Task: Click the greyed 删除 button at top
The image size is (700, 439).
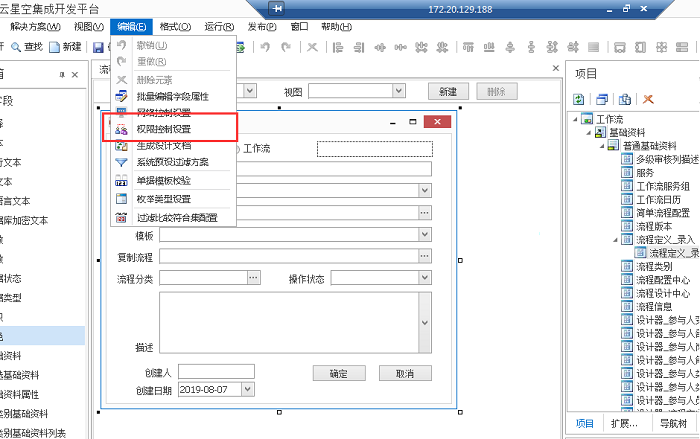Action: pos(496,91)
